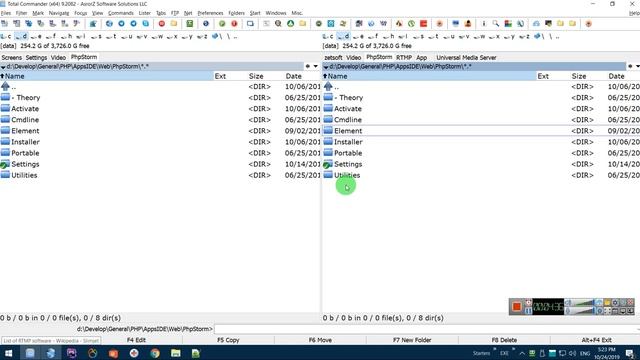Viewport: 640px width, 360px height.
Task: Click the letter W toolbar icon
Action: coord(383,24)
